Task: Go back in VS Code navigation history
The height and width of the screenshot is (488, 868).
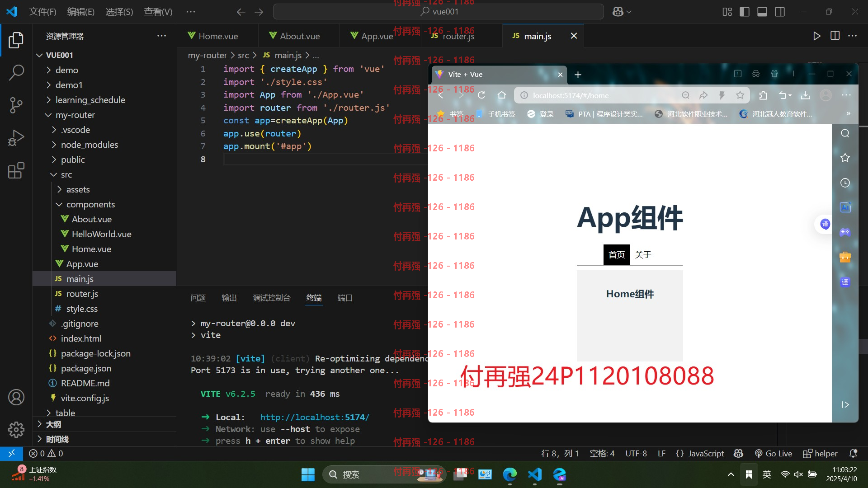Action: [x=241, y=12]
